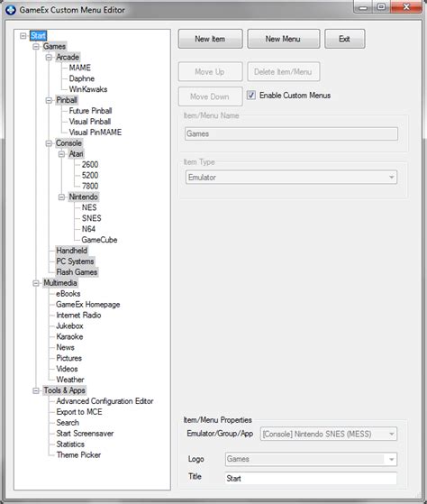Click the Item/Menu Name field

[291, 133]
